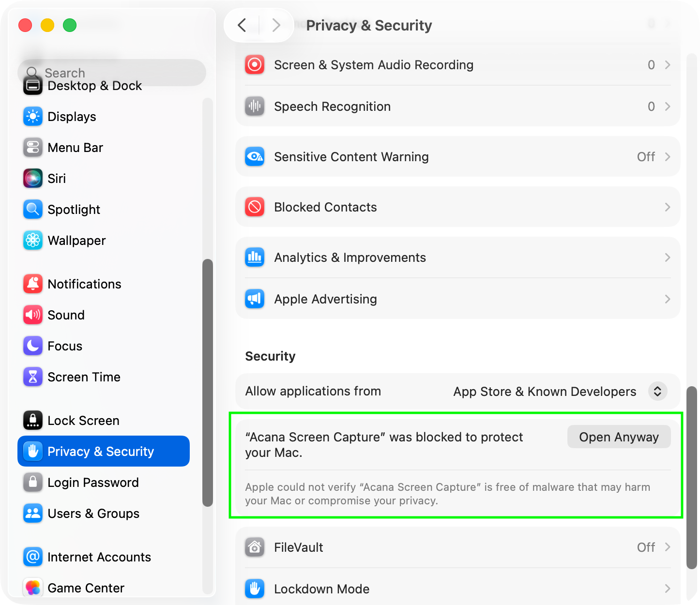This screenshot has height=605, width=700.
Task: Click the main pane vertical scrollbar
Action: [x=692, y=477]
